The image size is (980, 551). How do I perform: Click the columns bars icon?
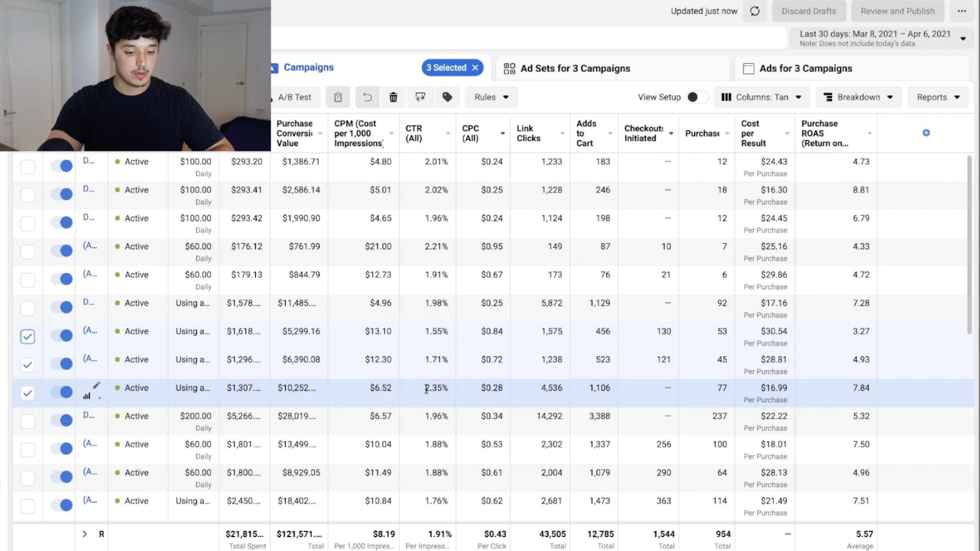(x=726, y=97)
